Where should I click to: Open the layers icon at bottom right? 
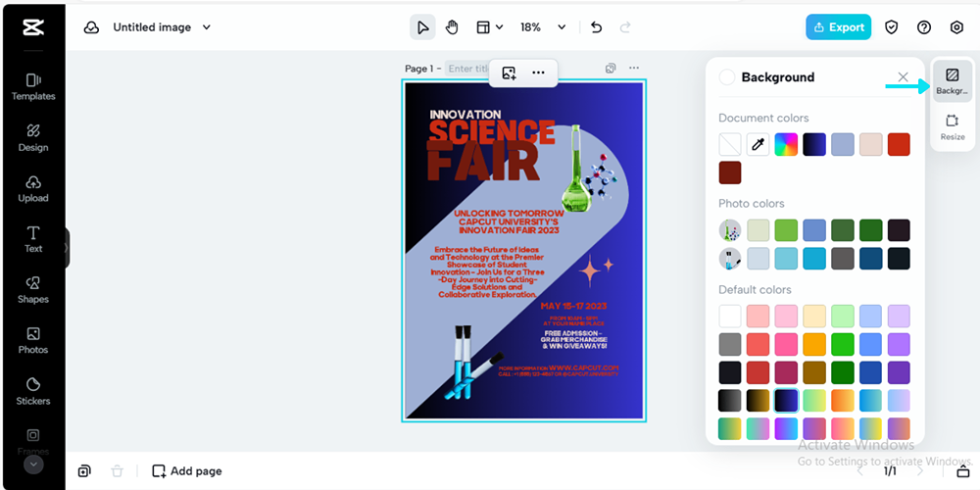pyautogui.click(x=963, y=470)
